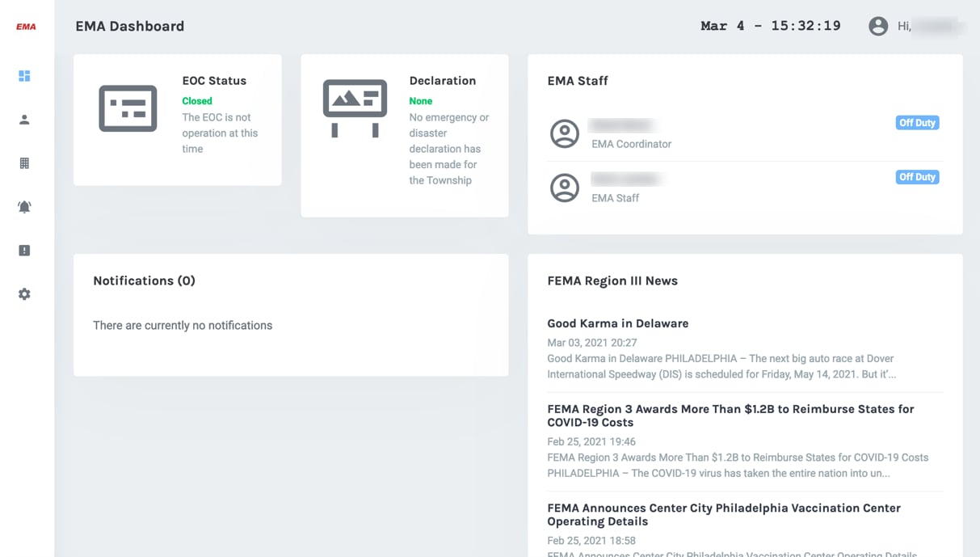This screenshot has height=557, width=980.
Task: Click the Declaration billboard icon
Action: [355, 108]
